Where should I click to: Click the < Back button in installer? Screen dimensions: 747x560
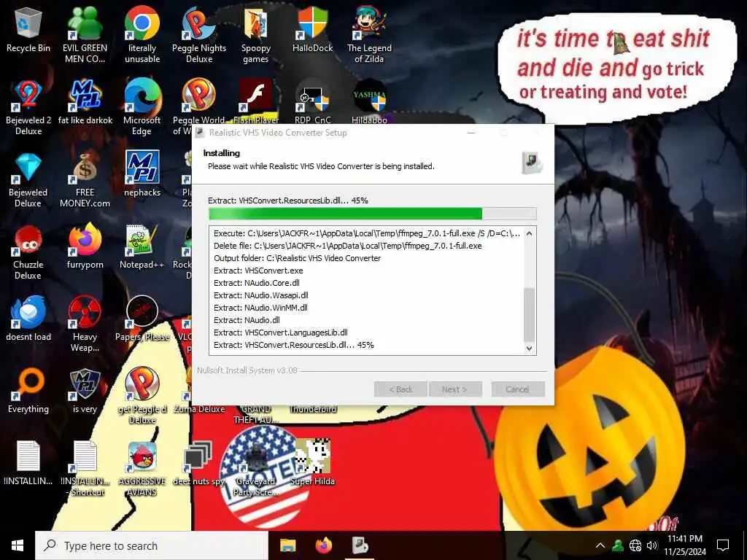[400, 389]
